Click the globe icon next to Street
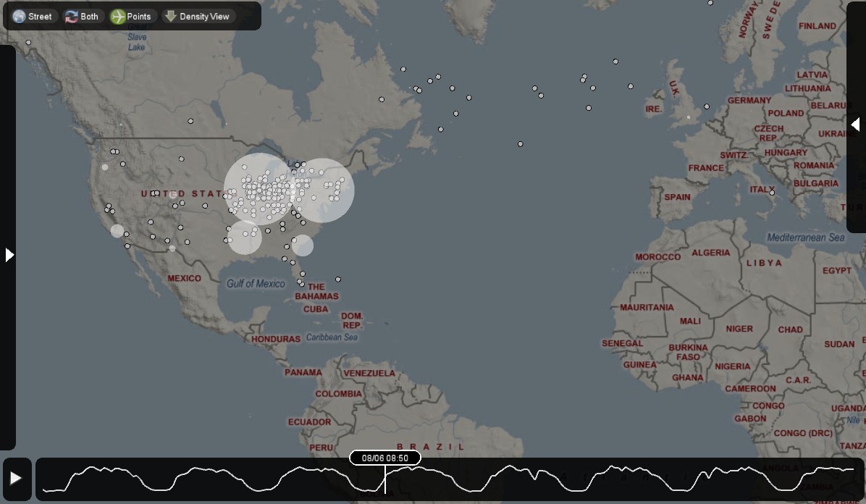Screen dimensions: 866x504 coord(20,17)
